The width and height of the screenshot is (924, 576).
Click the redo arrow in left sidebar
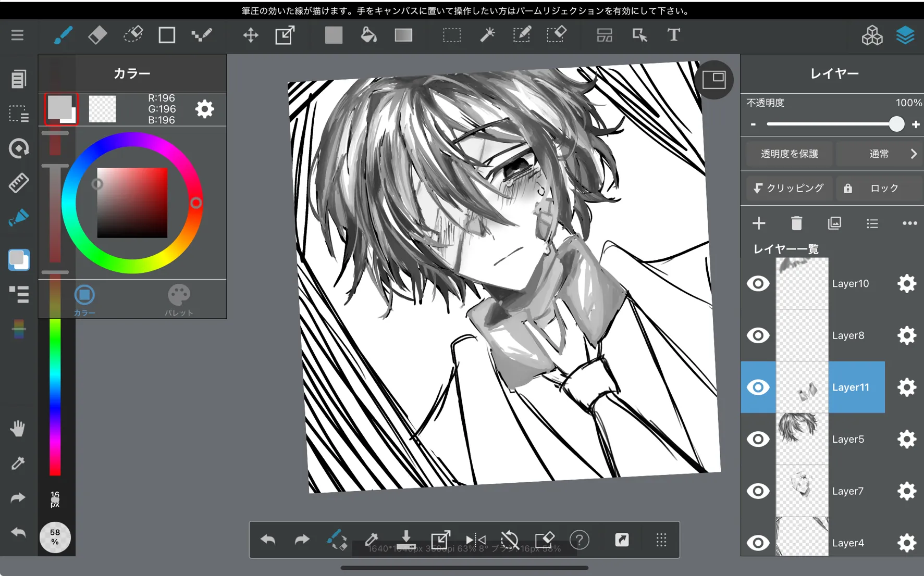(x=18, y=498)
